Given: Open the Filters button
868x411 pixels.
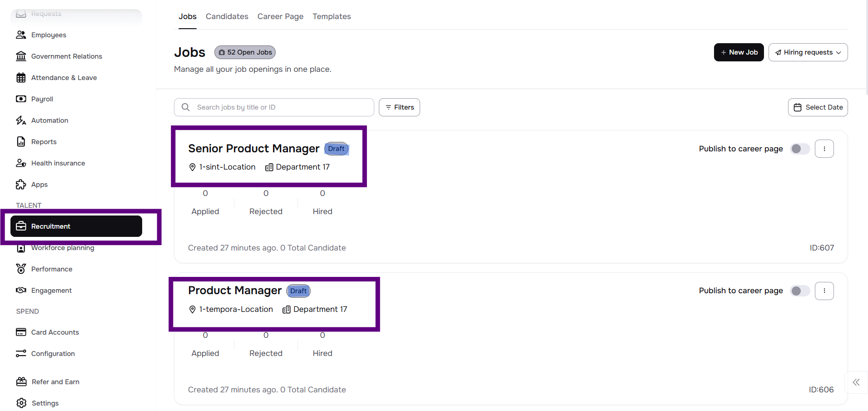Looking at the screenshot, I should pos(399,107).
